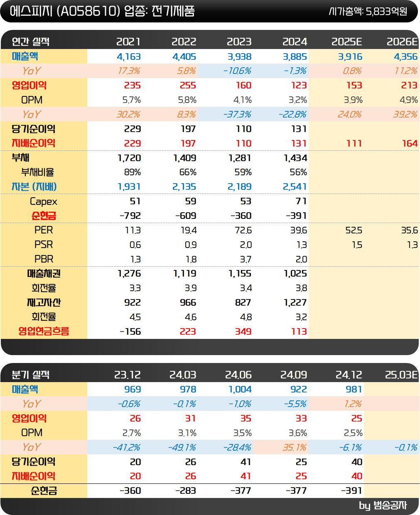The height and width of the screenshot is (515, 420).
Task: Select the 2024 재고자산 value 1,227
Action: (x=295, y=302)
